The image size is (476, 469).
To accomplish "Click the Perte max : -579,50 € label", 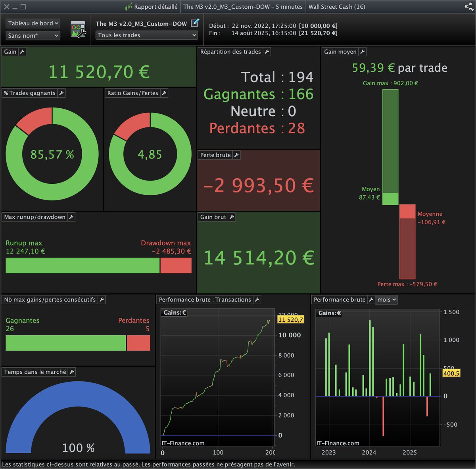I will tap(407, 284).
